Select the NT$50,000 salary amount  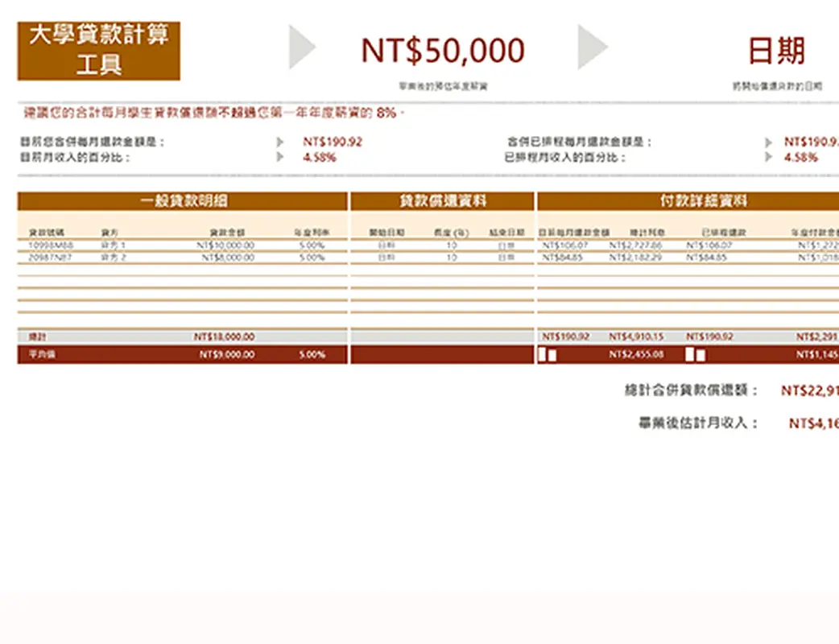pos(442,51)
